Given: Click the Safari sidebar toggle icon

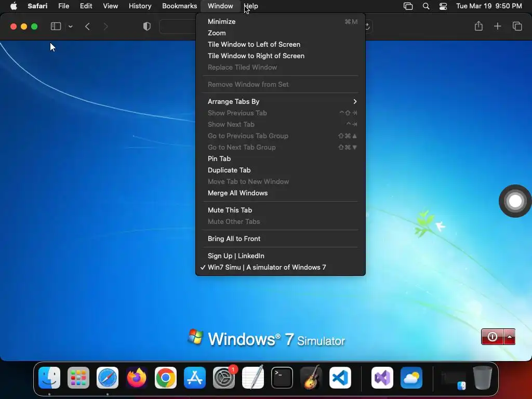Looking at the screenshot, I should click(56, 26).
